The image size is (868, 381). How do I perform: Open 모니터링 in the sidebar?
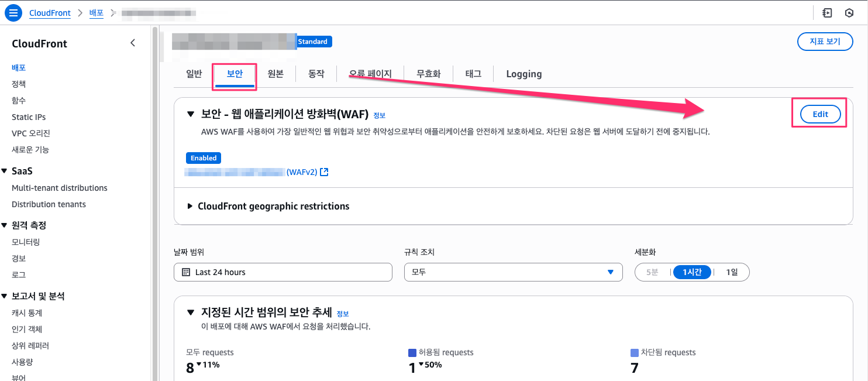pos(26,242)
